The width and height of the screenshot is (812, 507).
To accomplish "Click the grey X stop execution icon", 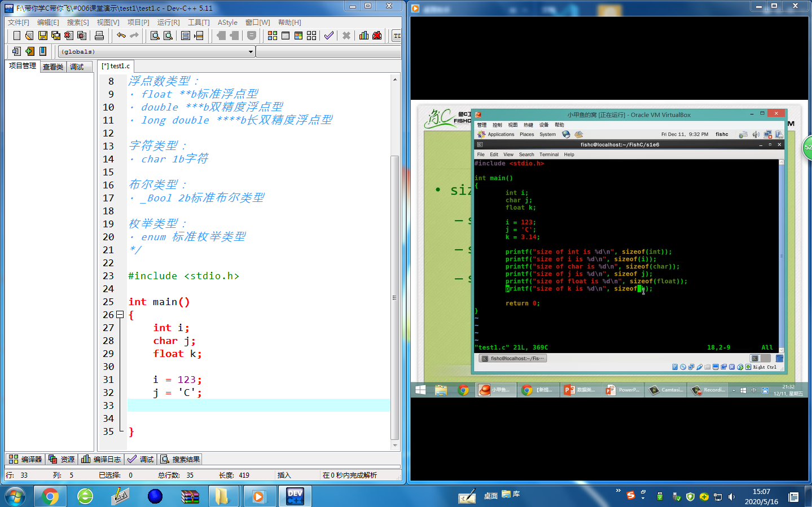I will [346, 36].
